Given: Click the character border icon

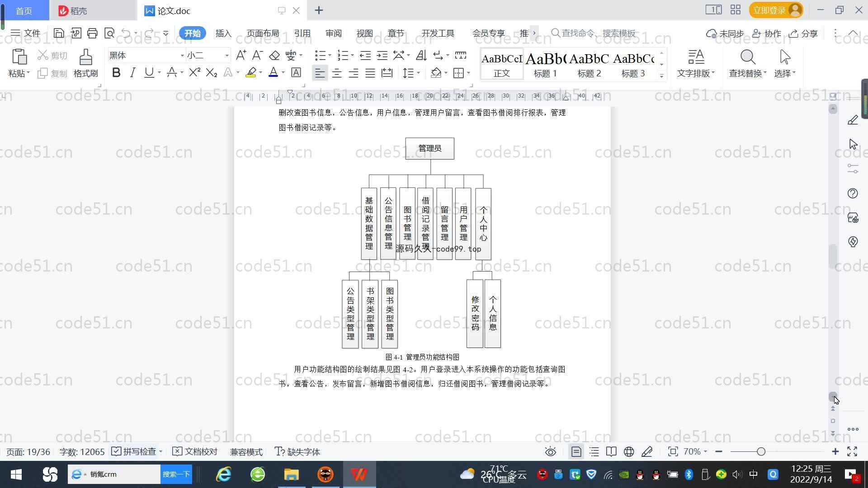Looking at the screenshot, I should (x=296, y=72).
